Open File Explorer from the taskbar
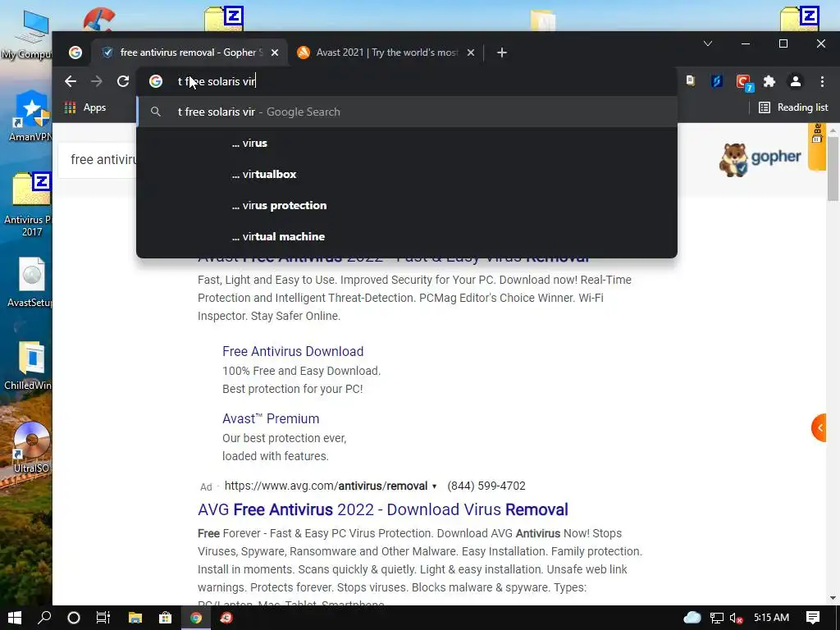Image resolution: width=840 pixels, height=630 pixels. [x=135, y=618]
